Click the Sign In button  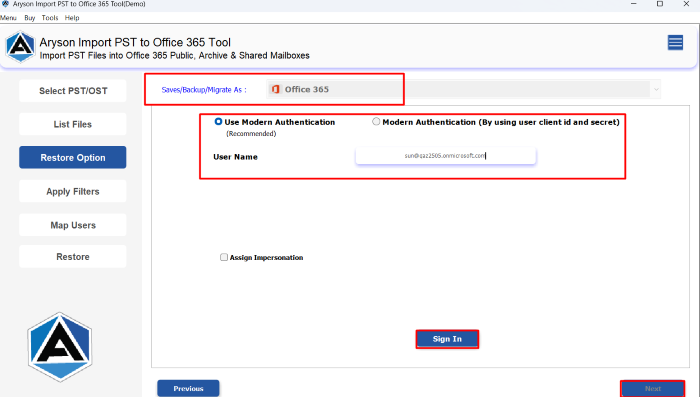click(447, 339)
